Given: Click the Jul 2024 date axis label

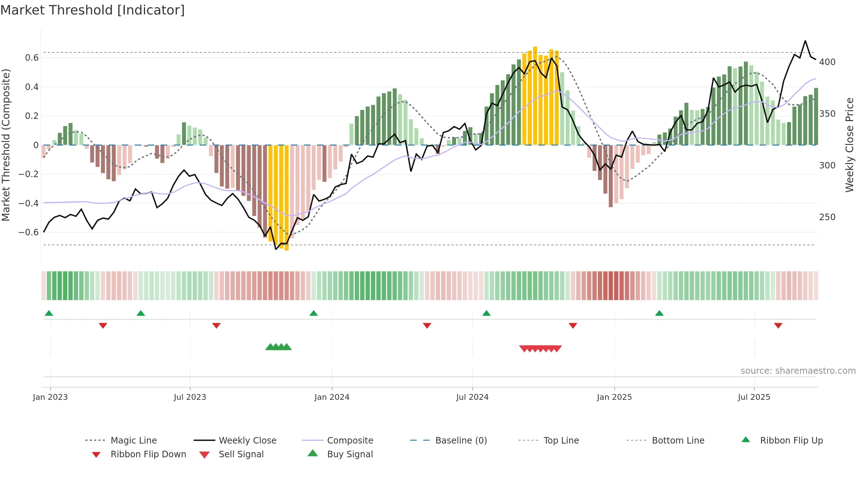Looking at the screenshot, I should 472,397.
